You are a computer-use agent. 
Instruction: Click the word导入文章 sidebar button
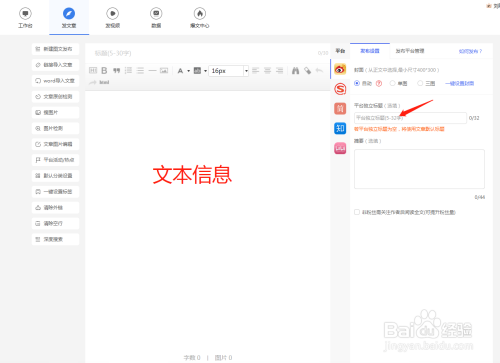click(x=56, y=80)
